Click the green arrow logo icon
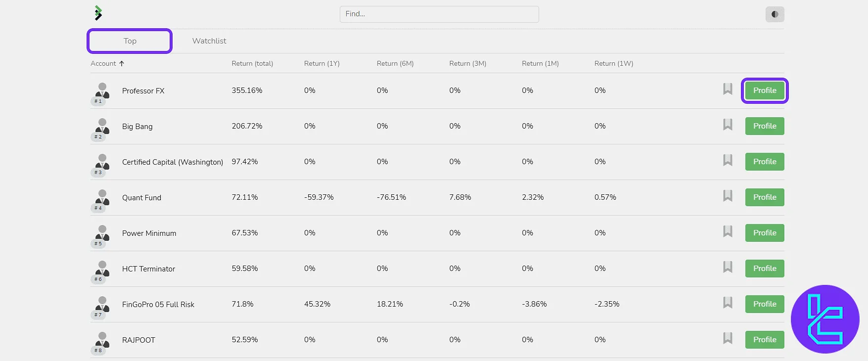868x361 pixels. [x=98, y=13]
